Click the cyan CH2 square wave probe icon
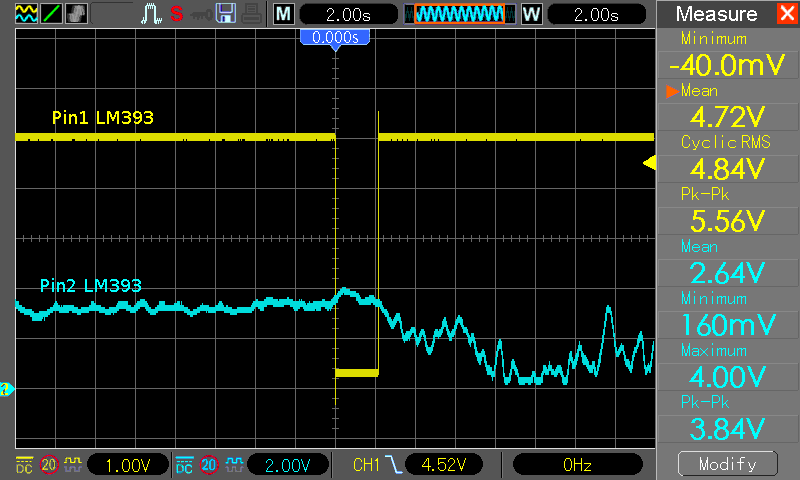This screenshot has height=480, width=800. [x=234, y=464]
